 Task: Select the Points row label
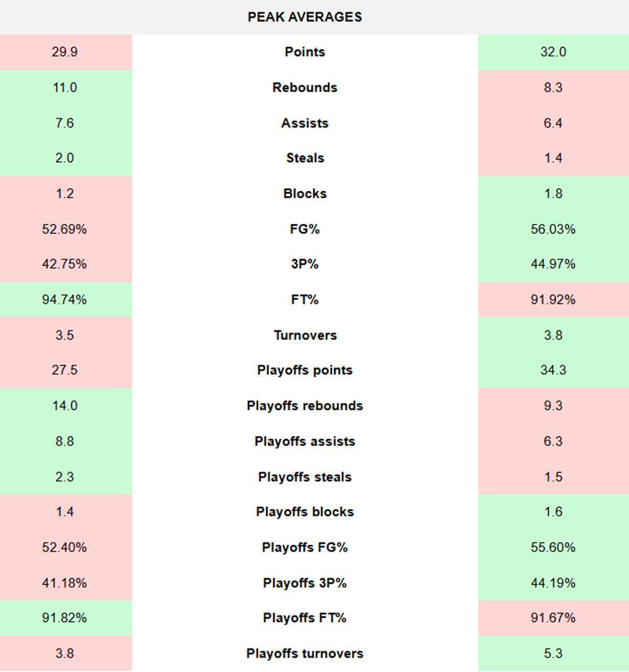coord(305,52)
